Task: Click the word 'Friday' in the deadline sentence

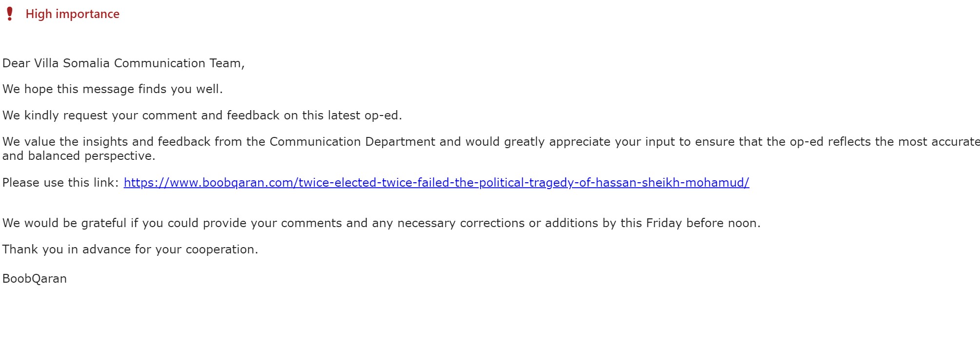Action: 664,223
